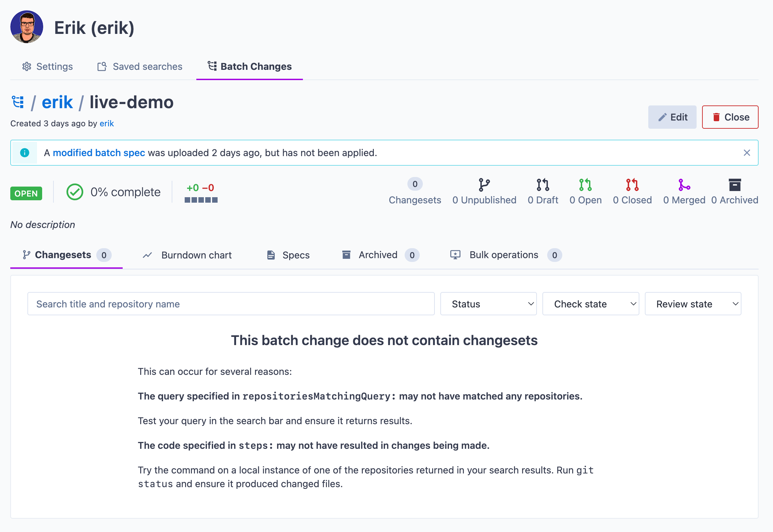Click the Draft pull request icon

[543, 185]
